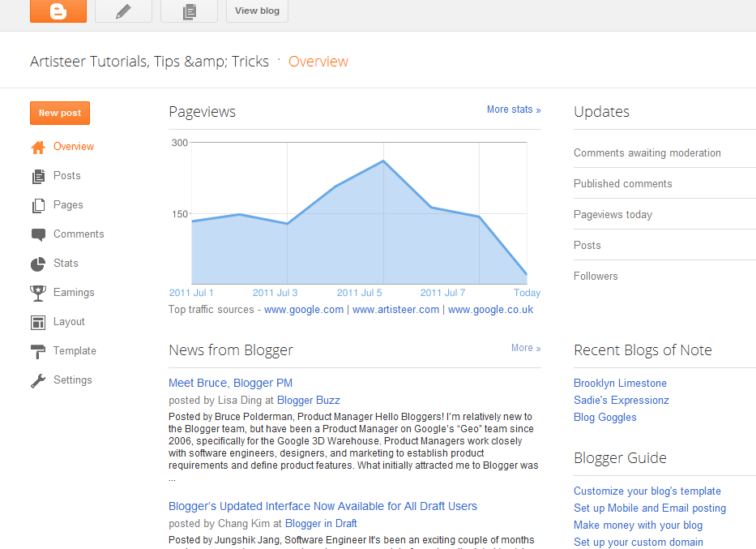Click Comments awaiting moderation row
The width and height of the screenshot is (756, 549).
665,153
